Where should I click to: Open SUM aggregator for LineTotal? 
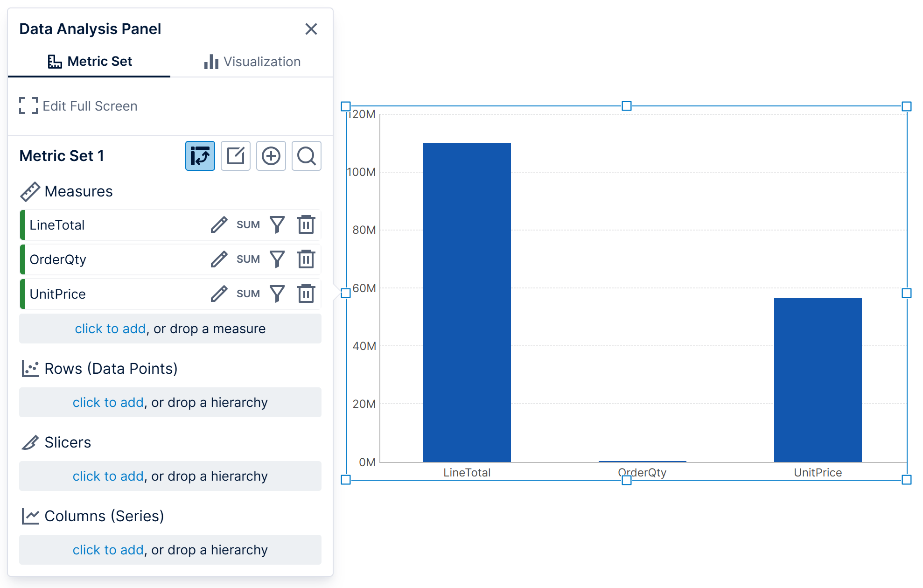pos(248,225)
